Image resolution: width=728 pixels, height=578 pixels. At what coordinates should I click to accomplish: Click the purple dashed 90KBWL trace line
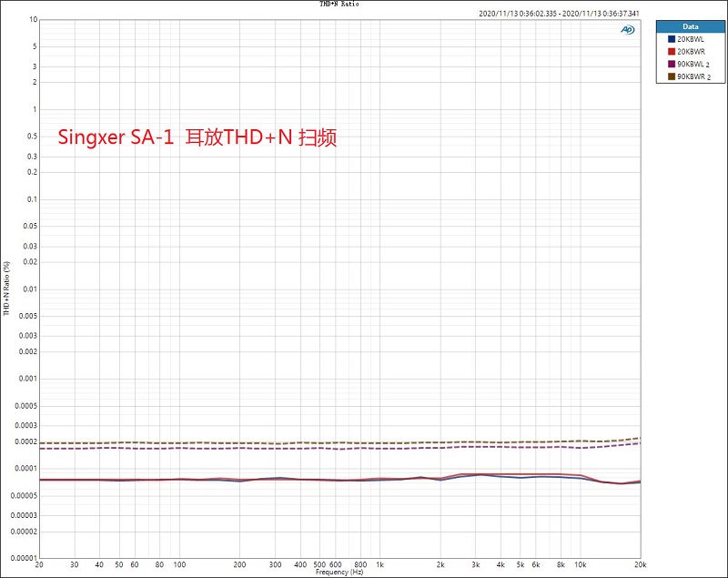tap(273, 448)
